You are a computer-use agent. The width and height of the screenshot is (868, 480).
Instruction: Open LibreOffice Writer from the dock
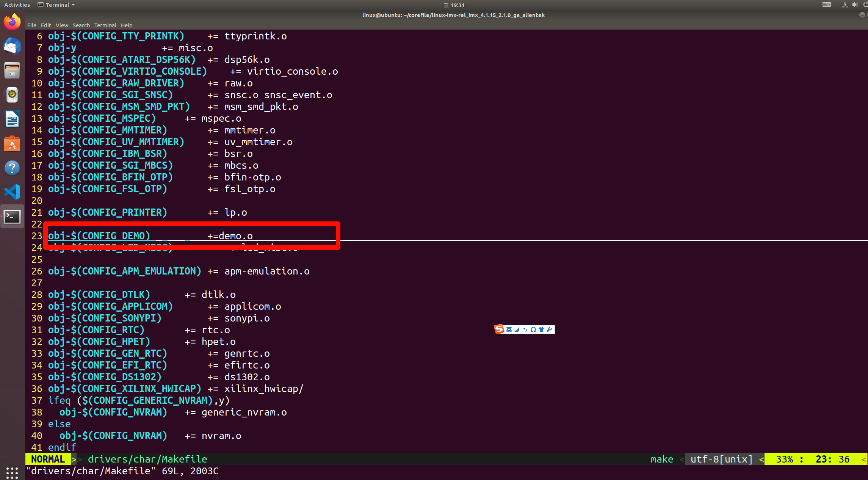pos(12,119)
